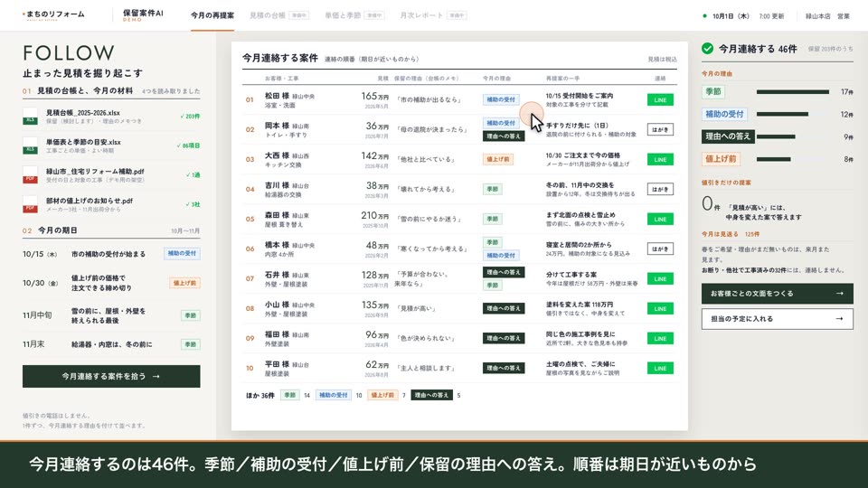Switch to the 今月の再提案 tab
Screen dimensions: 868x488
pos(212,15)
